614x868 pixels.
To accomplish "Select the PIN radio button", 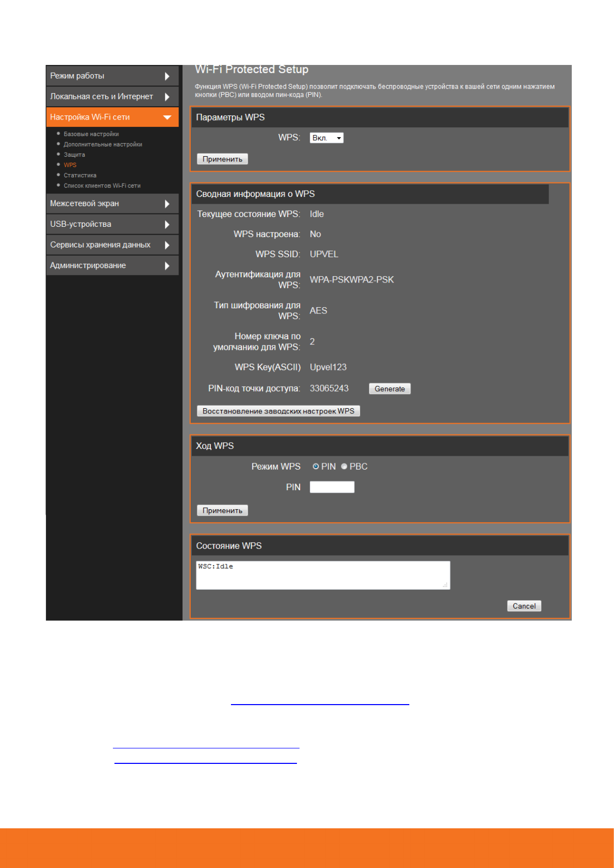I will click(316, 466).
